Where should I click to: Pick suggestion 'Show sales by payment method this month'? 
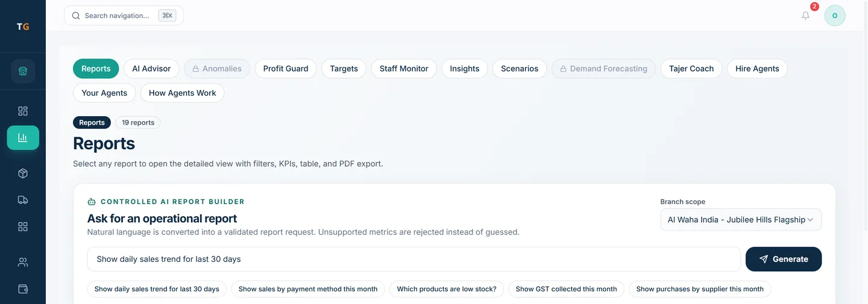[308, 289]
